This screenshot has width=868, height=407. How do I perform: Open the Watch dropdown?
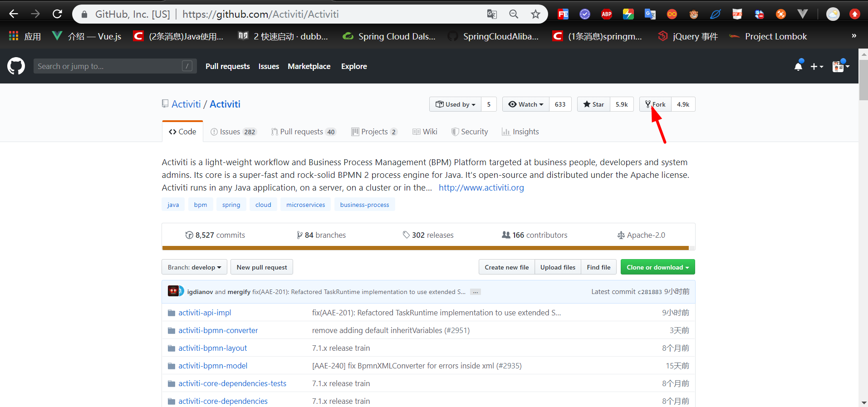[x=526, y=104]
